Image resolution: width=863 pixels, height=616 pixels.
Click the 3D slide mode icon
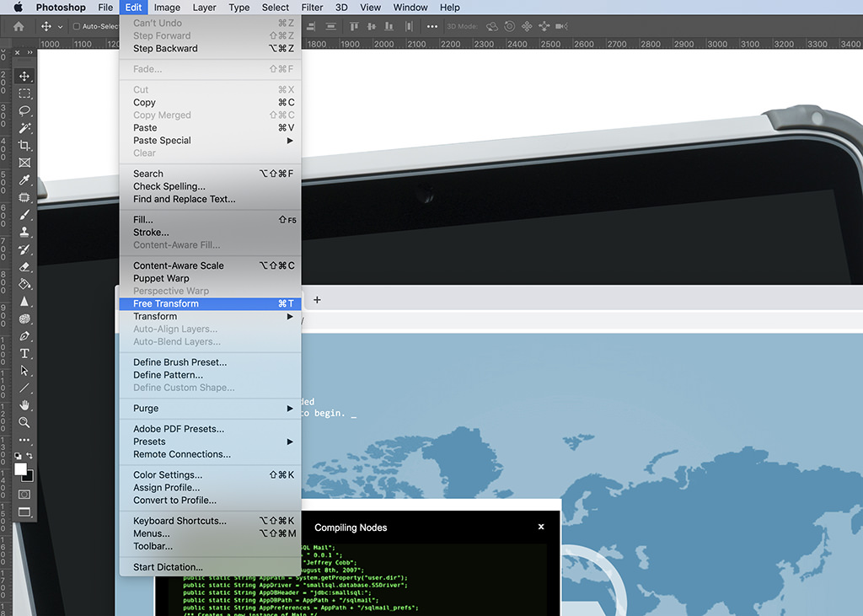[544, 26]
